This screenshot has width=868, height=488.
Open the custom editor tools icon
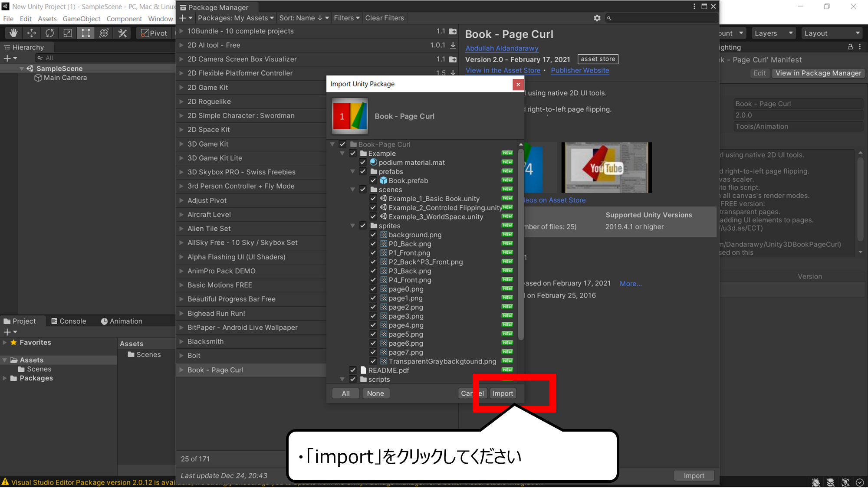pyautogui.click(x=122, y=33)
